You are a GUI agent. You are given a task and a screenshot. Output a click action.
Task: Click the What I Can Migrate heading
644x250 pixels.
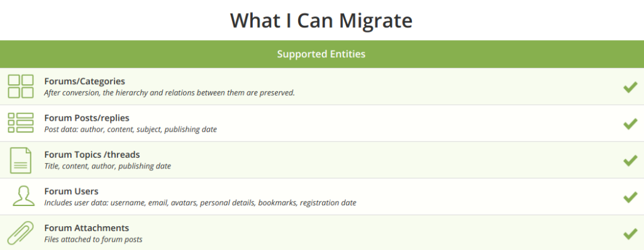coord(321,21)
